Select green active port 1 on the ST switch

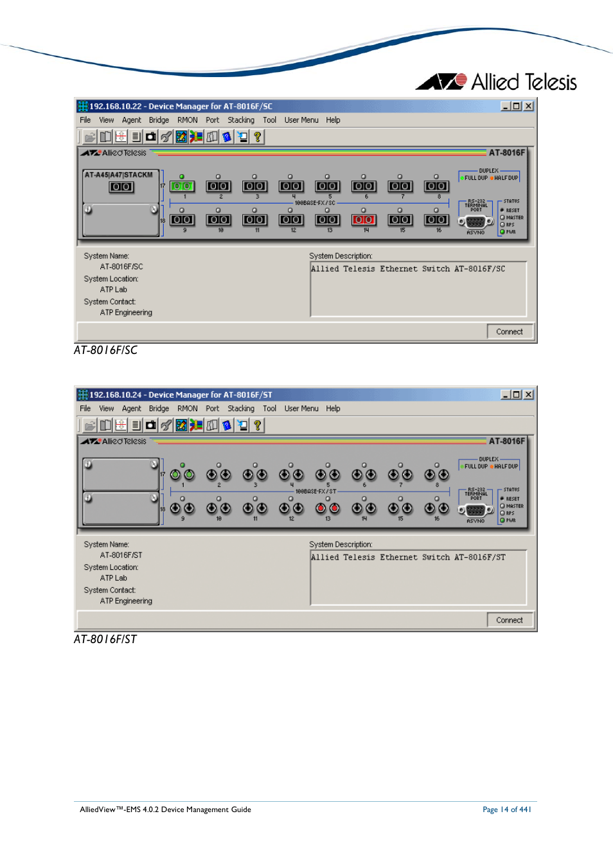(x=182, y=475)
